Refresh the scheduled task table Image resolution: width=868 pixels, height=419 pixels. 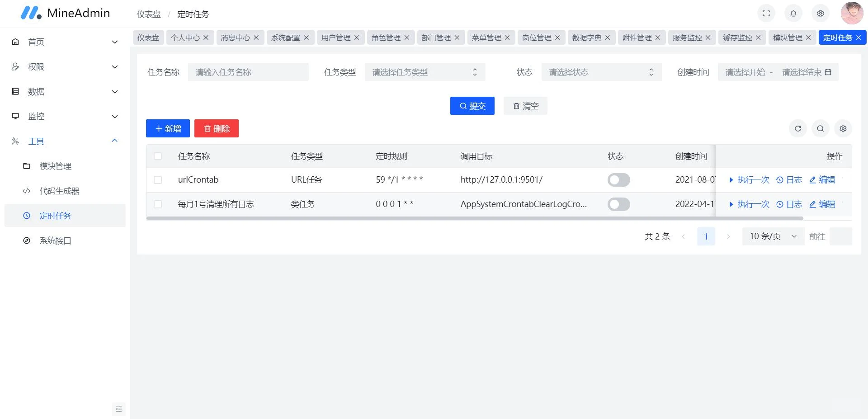coord(797,128)
